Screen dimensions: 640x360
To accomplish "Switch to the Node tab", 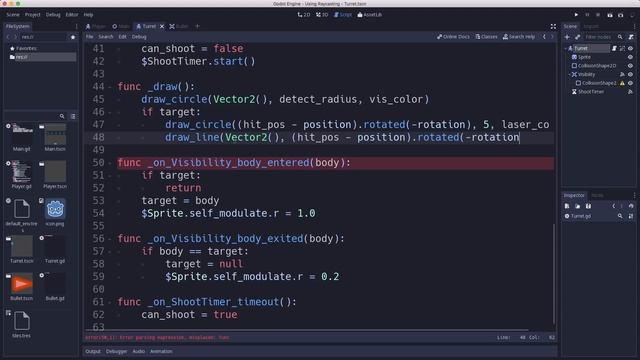I will [x=597, y=196].
